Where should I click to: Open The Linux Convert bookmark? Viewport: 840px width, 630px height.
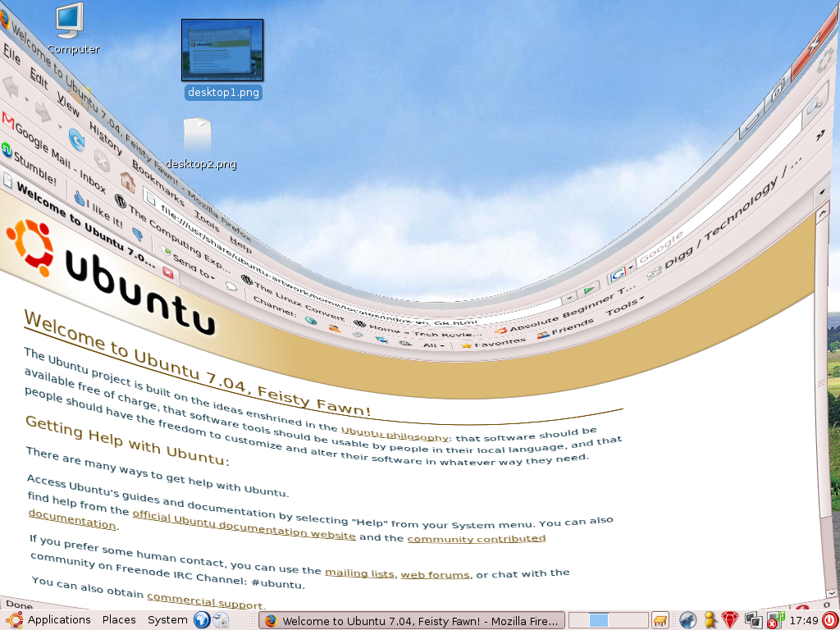pos(293,297)
